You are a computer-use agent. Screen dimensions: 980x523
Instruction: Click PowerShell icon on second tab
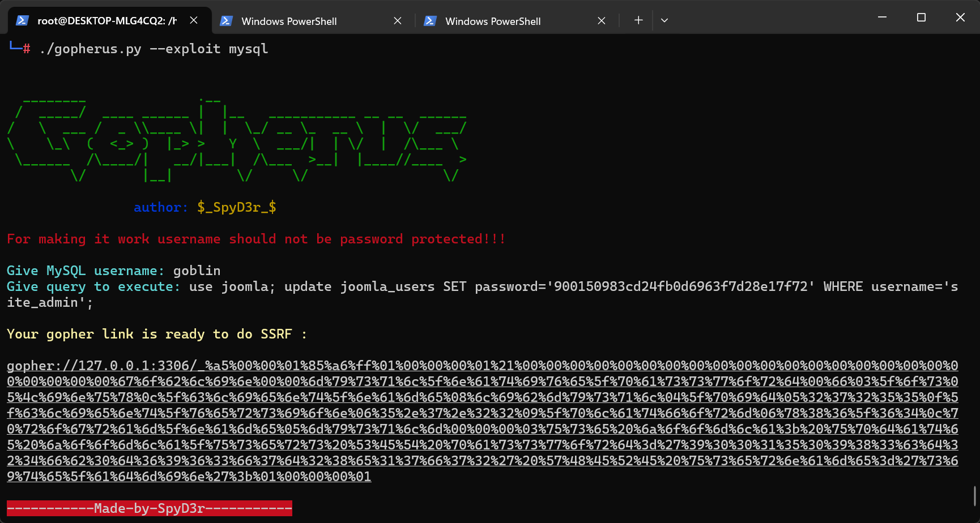[226, 21]
